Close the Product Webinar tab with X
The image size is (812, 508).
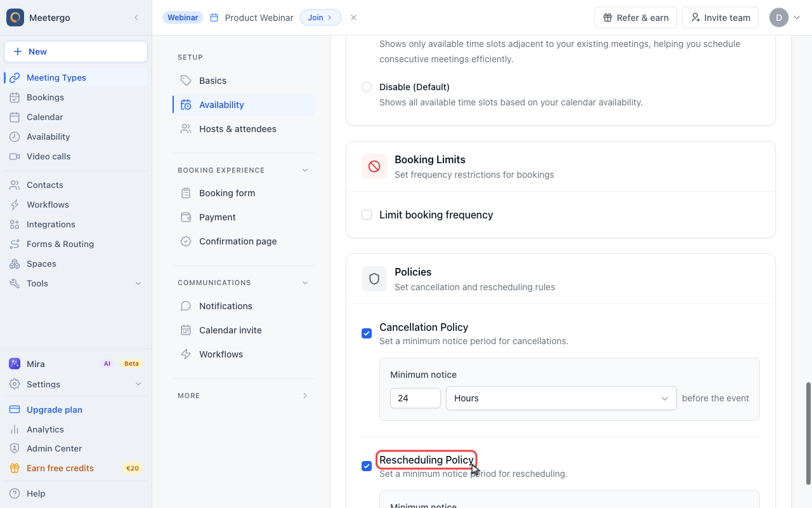pyautogui.click(x=354, y=18)
